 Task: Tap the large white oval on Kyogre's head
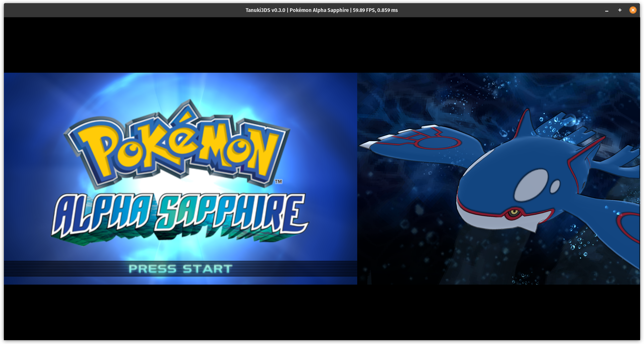[531, 185]
